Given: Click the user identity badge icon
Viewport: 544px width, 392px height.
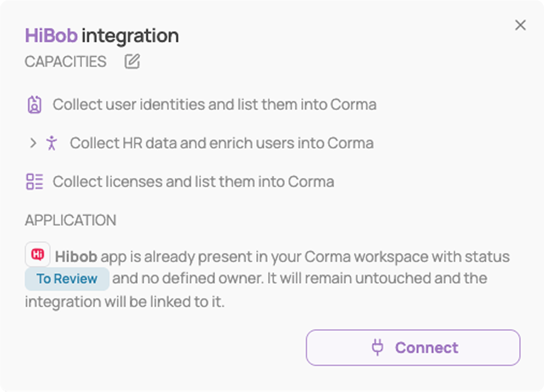Looking at the screenshot, I should 35,104.
